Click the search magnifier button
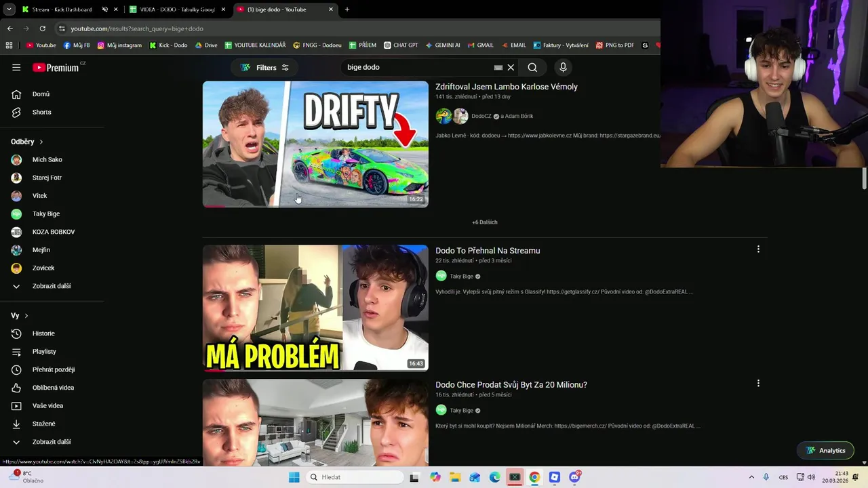Image resolution: width=868 pixels, height=488 pixels. point(532,67)
